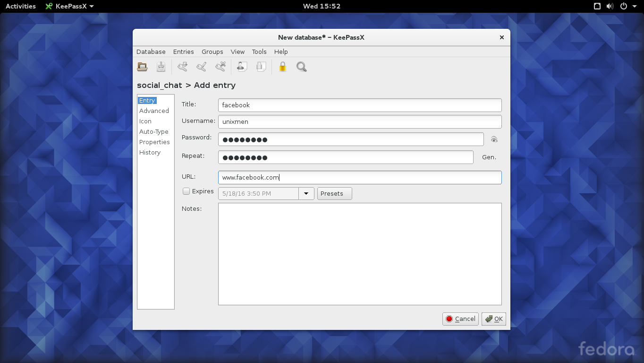The width and height of the screenshot is (644, 363).
Task: Click the Copy username toolbar icon
Action: (242, 67)
